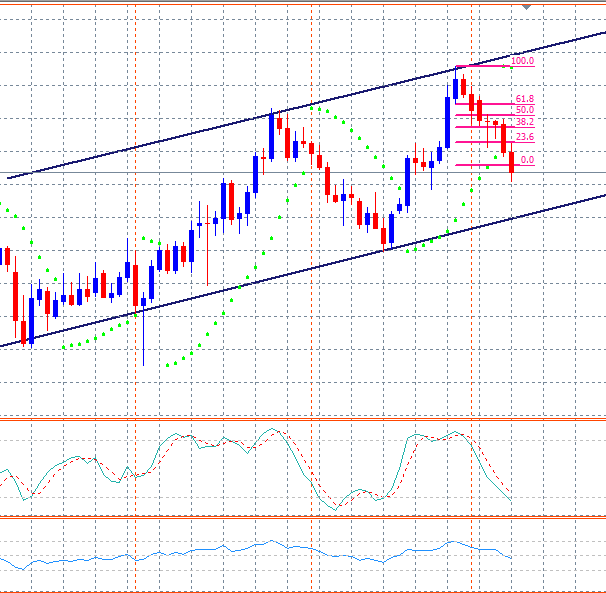
Task: Select the 38.2 Fibonacci retracement label
Action: click(525, 122)
